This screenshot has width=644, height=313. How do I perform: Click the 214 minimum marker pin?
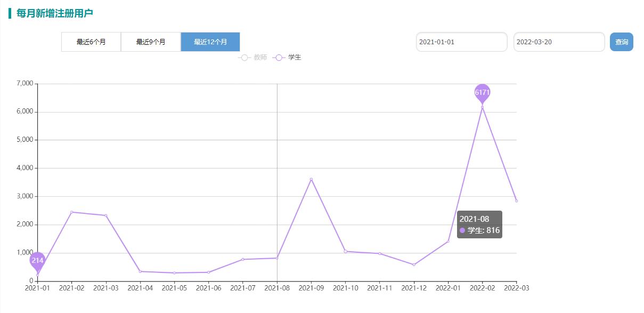click(x=37, y=260)
